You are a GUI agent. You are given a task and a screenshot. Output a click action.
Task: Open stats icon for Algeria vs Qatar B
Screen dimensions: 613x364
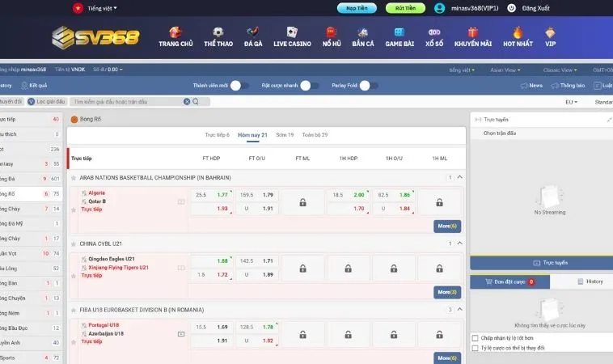coord(181,201)
